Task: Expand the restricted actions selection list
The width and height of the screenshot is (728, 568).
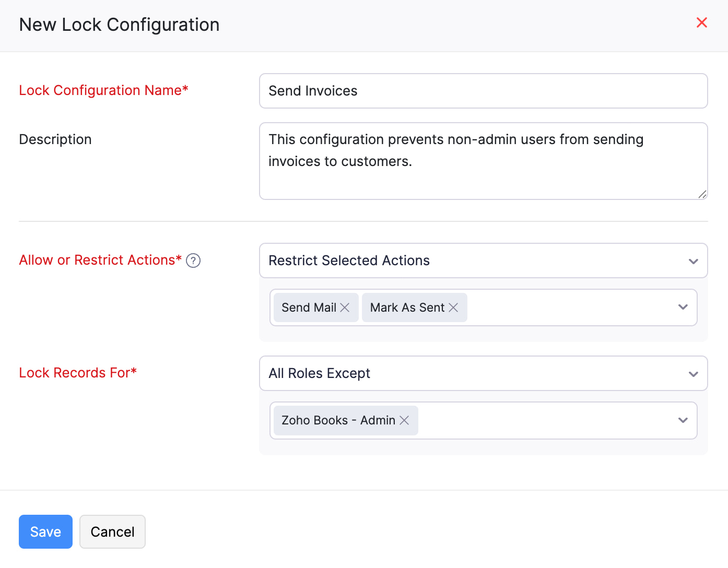Action: [683, 307]
